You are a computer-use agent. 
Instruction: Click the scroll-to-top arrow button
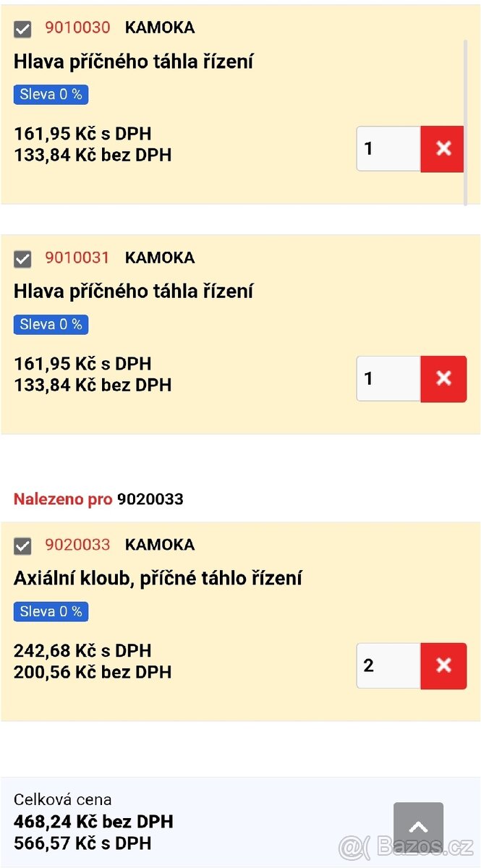click(x=418, y=826)
